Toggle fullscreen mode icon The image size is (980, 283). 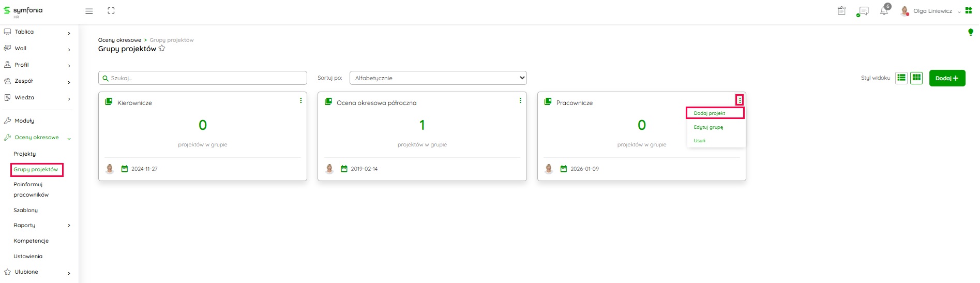coord(111,11)
